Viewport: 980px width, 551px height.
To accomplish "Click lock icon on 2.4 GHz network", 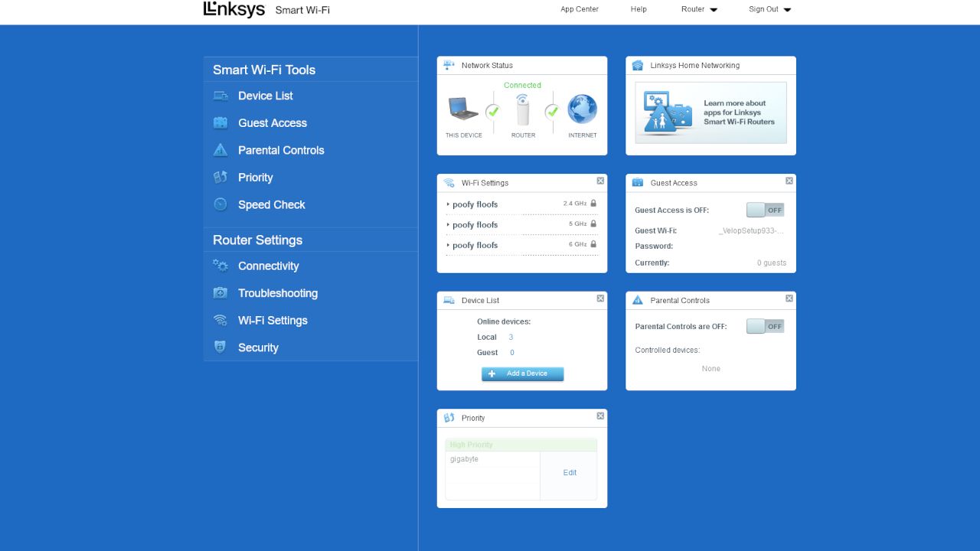I will click(593, 204).
